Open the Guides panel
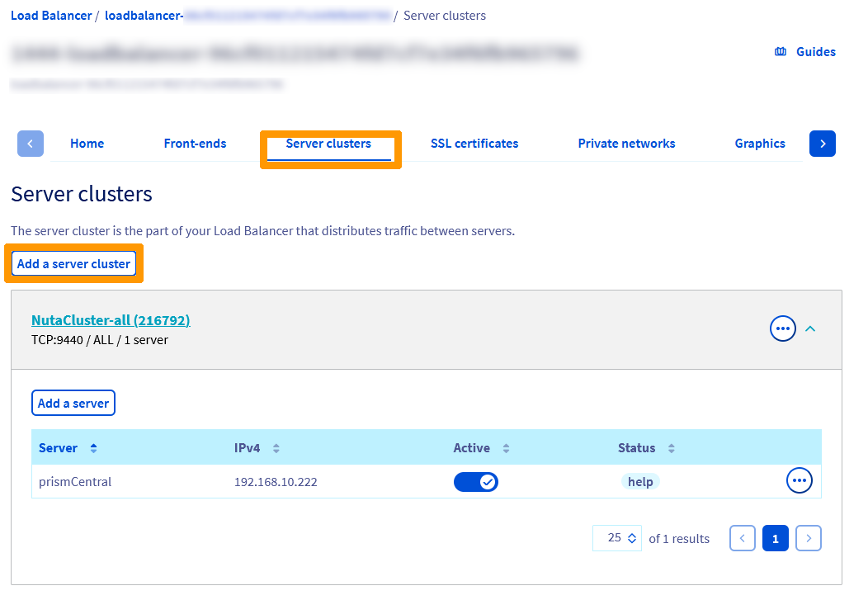 pos(804,51)
